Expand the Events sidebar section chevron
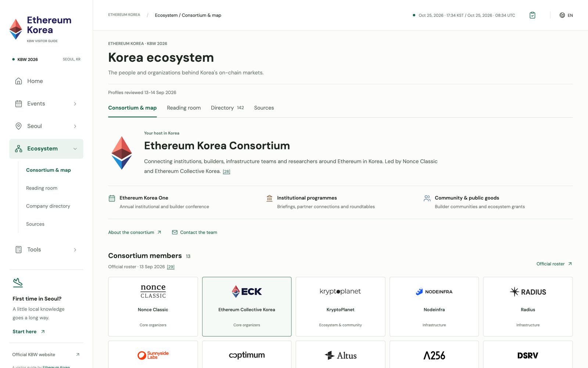This screenshot has height=368, width=588. pos(75,104)
